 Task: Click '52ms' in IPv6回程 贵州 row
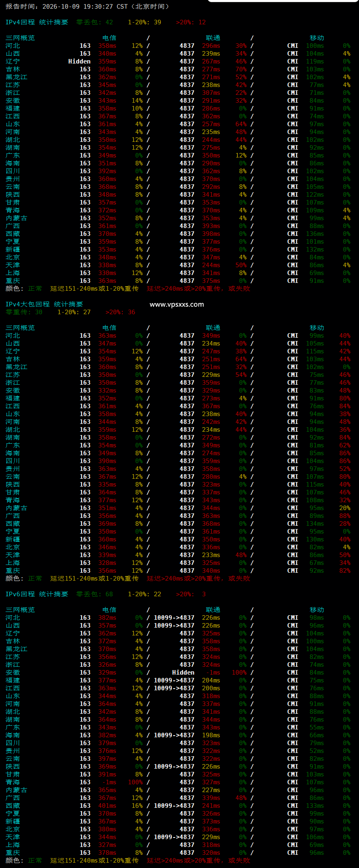tap(317, 751)
